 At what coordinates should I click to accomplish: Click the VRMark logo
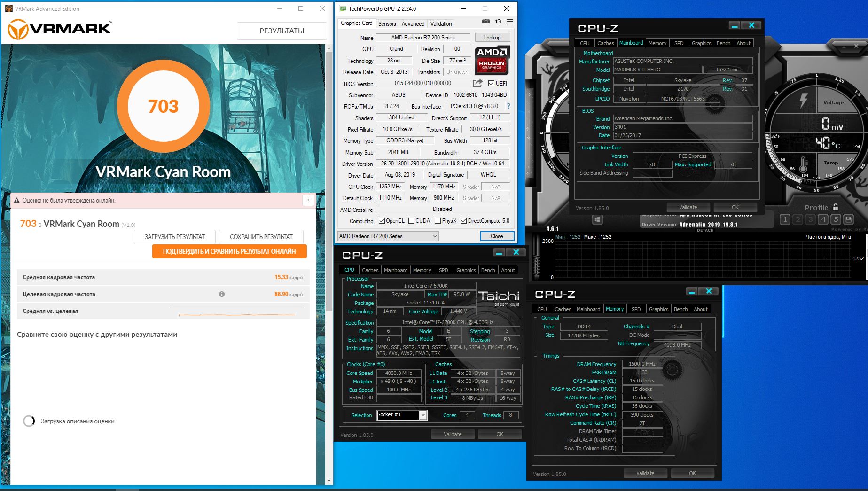pos(60,29)
